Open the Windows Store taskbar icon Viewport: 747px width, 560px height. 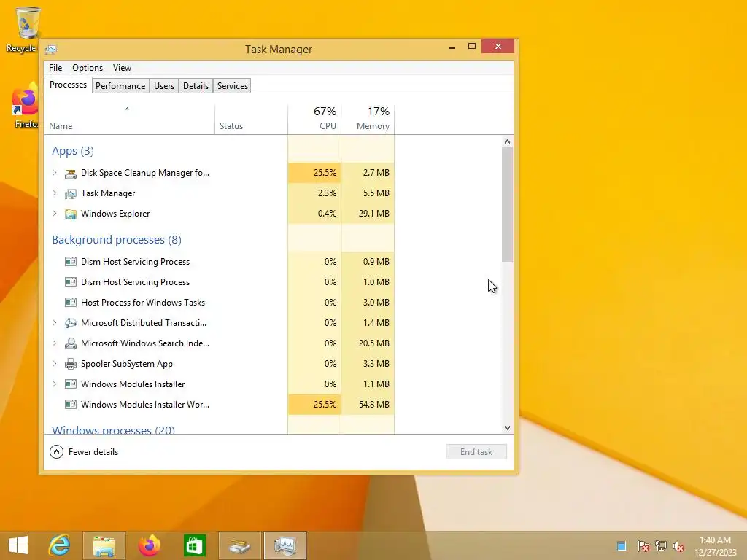coord(194,545)
